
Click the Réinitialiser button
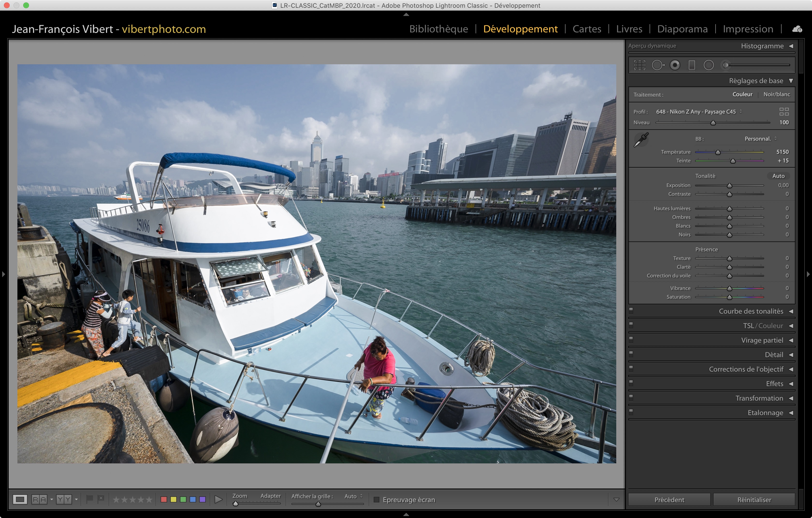click(754, 499)
